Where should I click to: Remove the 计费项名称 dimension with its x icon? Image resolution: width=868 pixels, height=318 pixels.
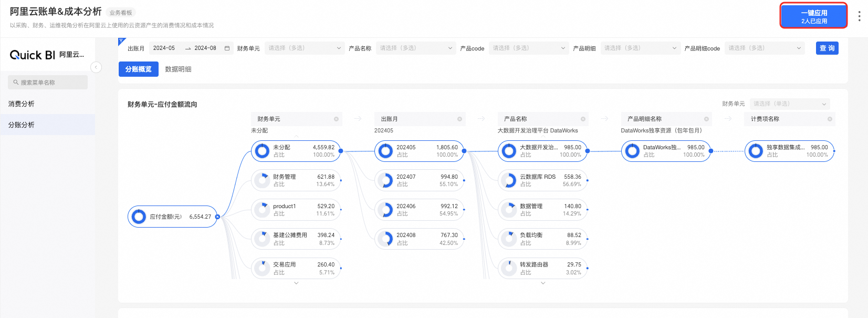pyautogui.click(x=830, y=119)
